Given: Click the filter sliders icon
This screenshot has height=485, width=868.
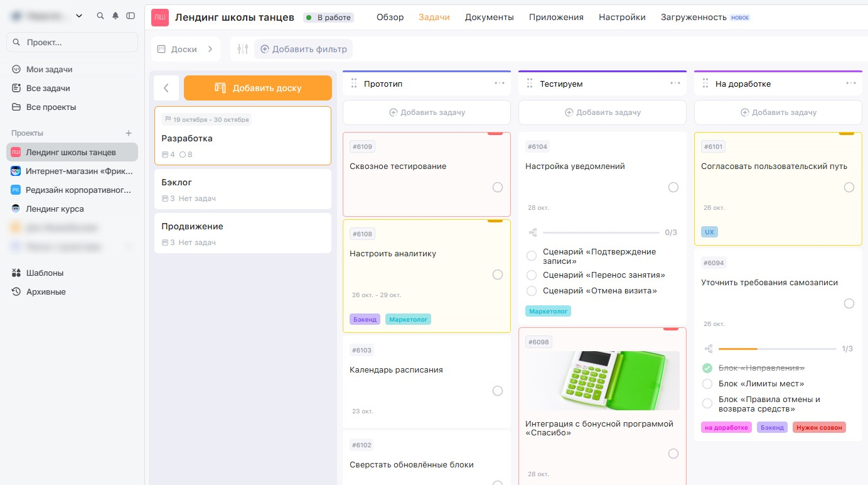Looking at the screenshot, I should click(243, 49).
